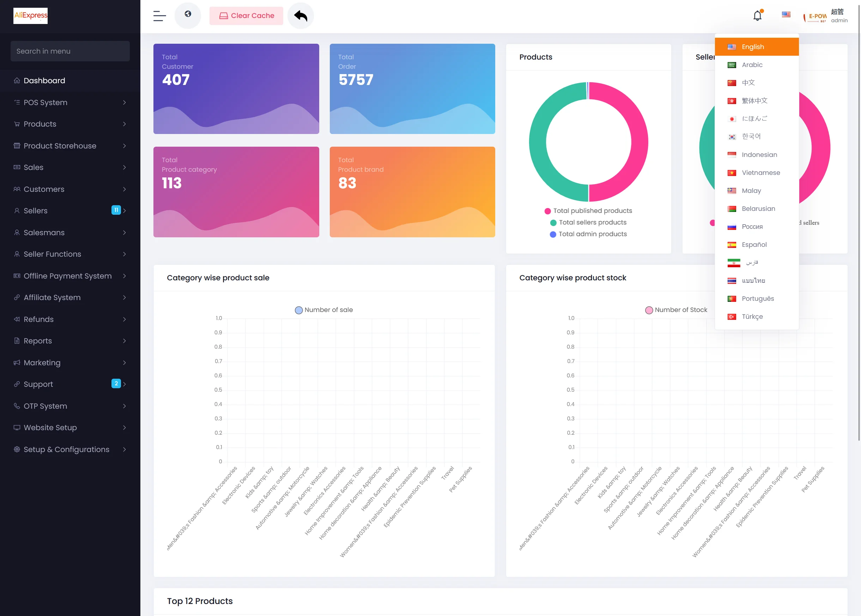
Task: Choose Español language option
Action: click(x=754, y=245)
